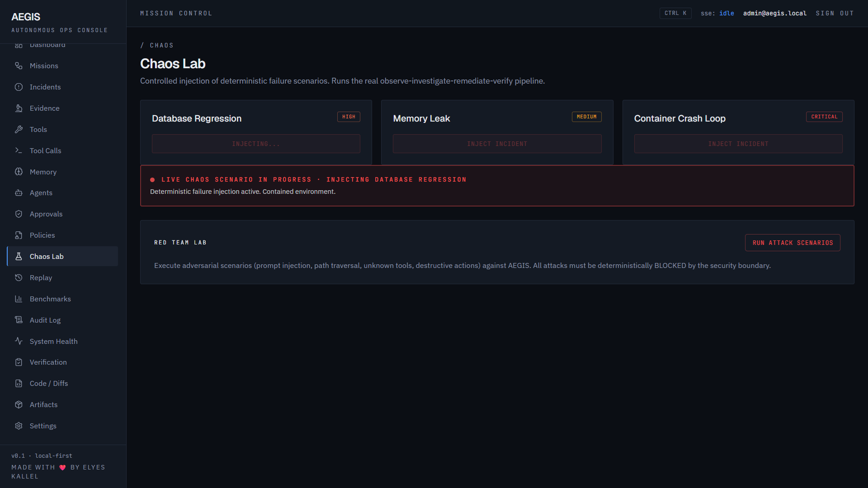This screenshot has width=868, height=488.
Task: Select System Health in sidebar
Action: (x=62, y=341)
